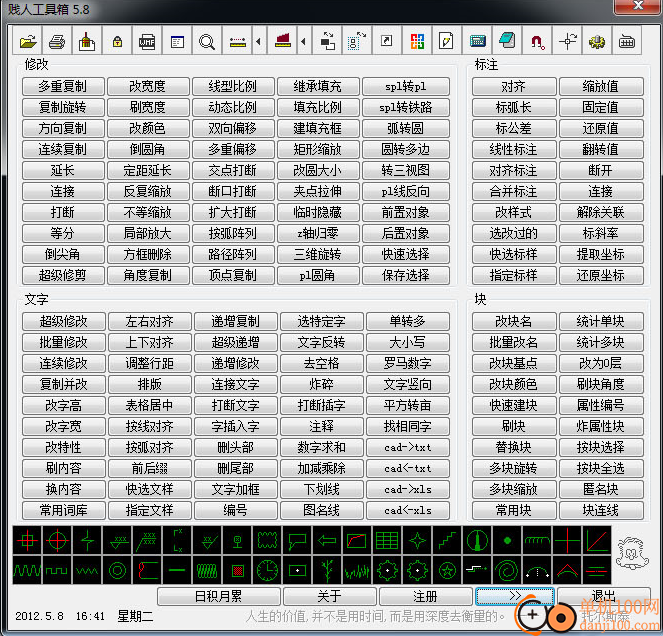Click the 临时隐藏 button
663x636 pixels.
318,212
